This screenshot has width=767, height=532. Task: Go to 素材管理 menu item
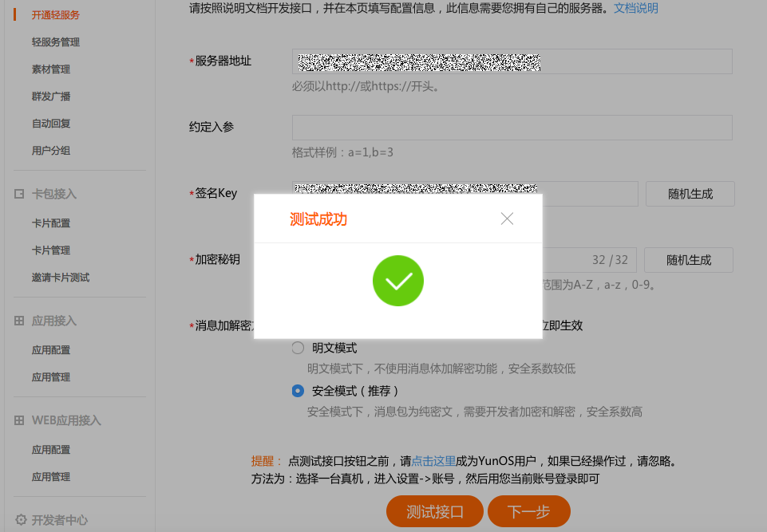tap(51, 69)
